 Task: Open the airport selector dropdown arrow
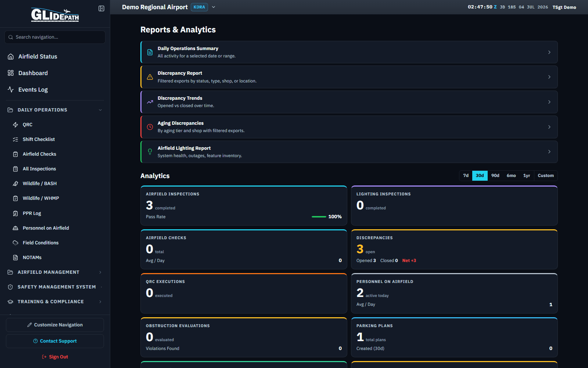pyautogui.click(x=214, y=7)
